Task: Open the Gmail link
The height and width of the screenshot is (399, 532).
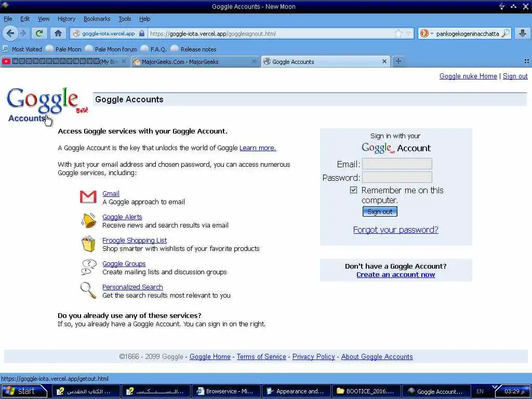Action: [x=111, y=193]
